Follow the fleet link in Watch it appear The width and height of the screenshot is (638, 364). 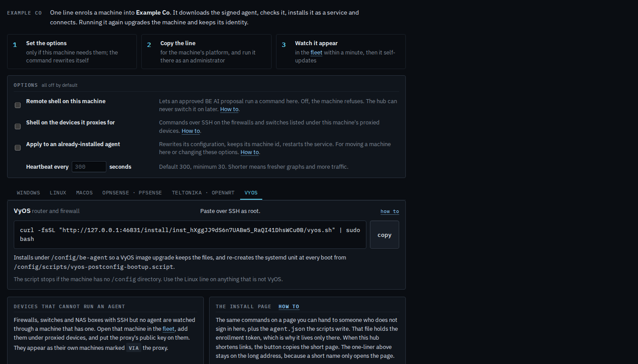(316, 53)
